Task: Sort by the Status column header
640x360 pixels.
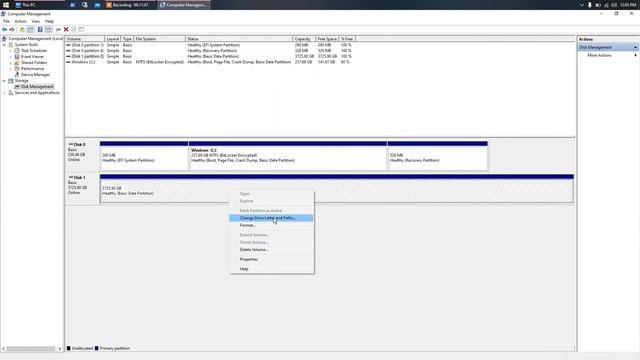Action: (239, 39)
